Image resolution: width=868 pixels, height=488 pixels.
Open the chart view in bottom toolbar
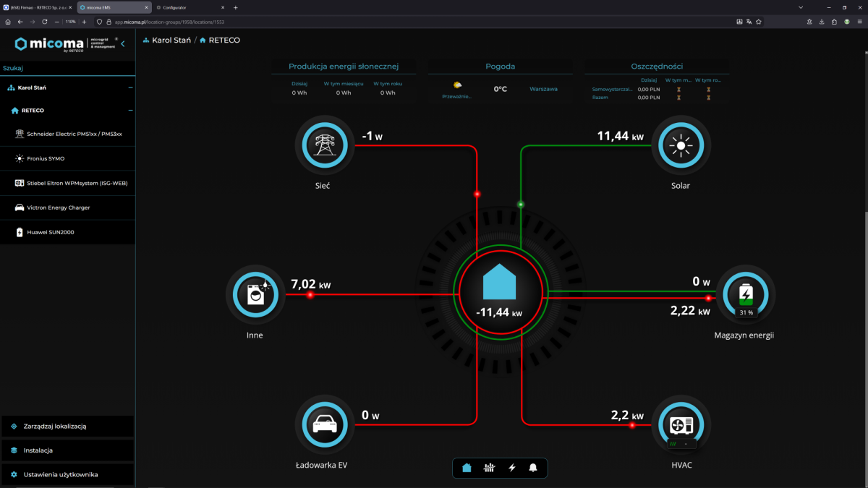[x=490, y=468]
